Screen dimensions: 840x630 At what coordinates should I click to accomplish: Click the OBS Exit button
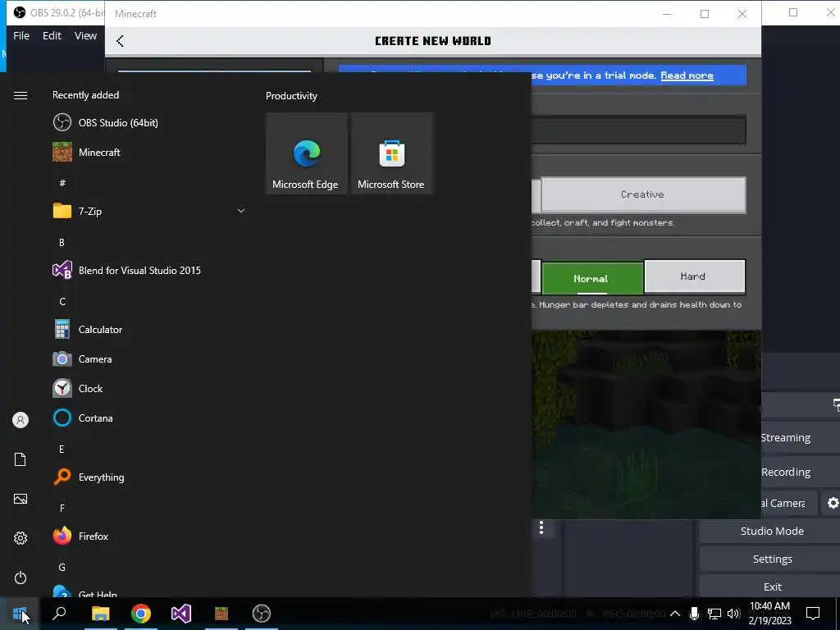click(770, 587)
